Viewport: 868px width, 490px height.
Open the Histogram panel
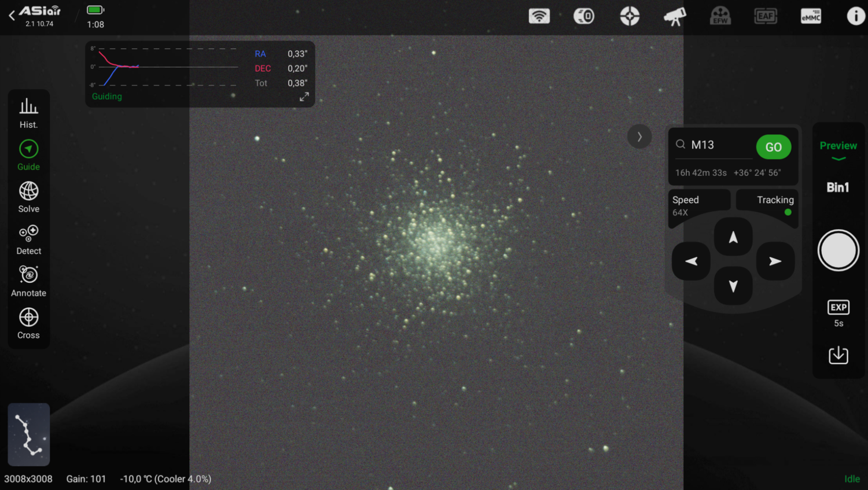coord(28,113)
